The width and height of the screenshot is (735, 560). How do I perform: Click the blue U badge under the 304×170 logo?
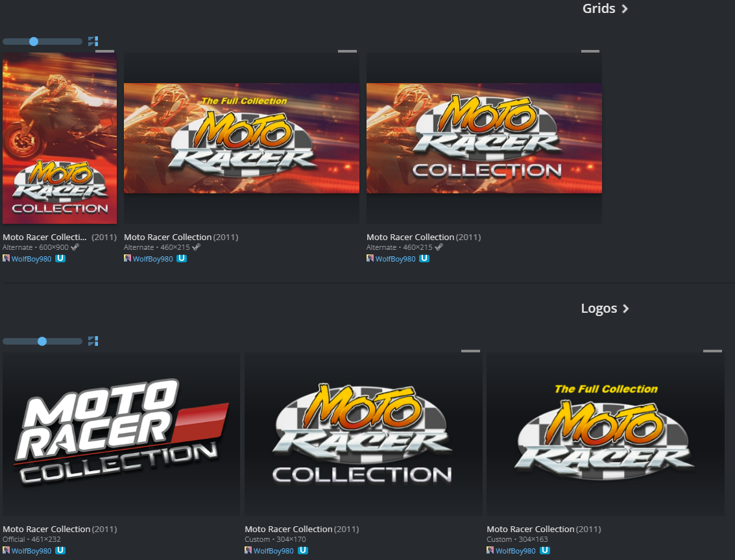click(x=303, y=551)
